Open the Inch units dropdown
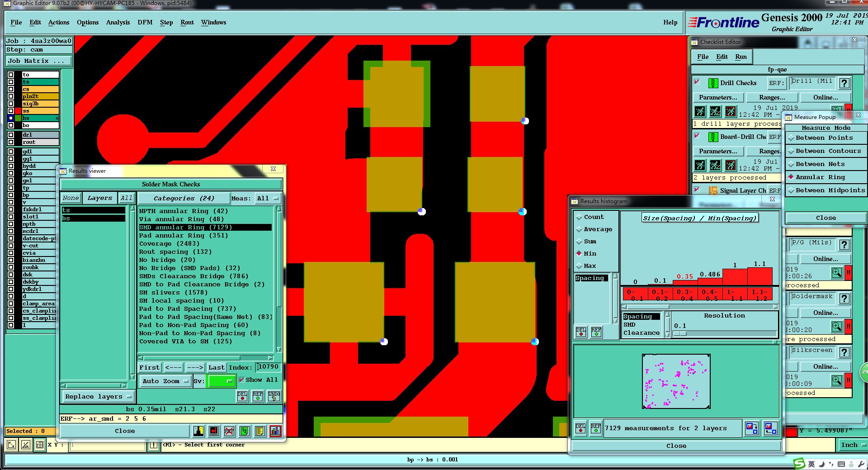The image size is (868, 470). [x=853, y=445]
